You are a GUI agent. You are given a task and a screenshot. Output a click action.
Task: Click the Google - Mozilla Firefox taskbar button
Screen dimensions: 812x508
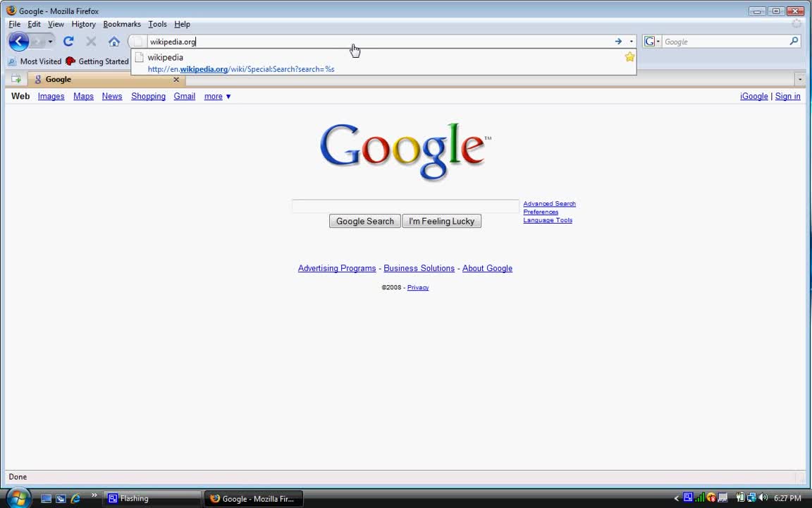click(254, 499)
